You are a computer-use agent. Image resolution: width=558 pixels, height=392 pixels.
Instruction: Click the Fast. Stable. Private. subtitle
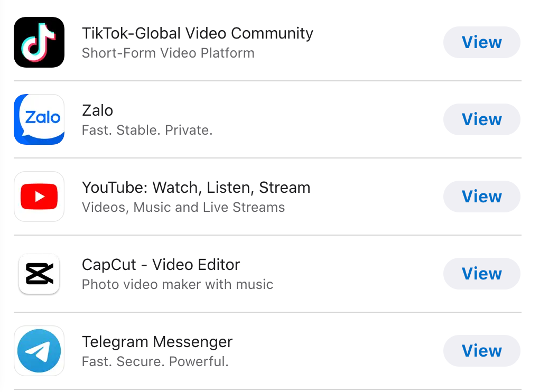point(147,130)
